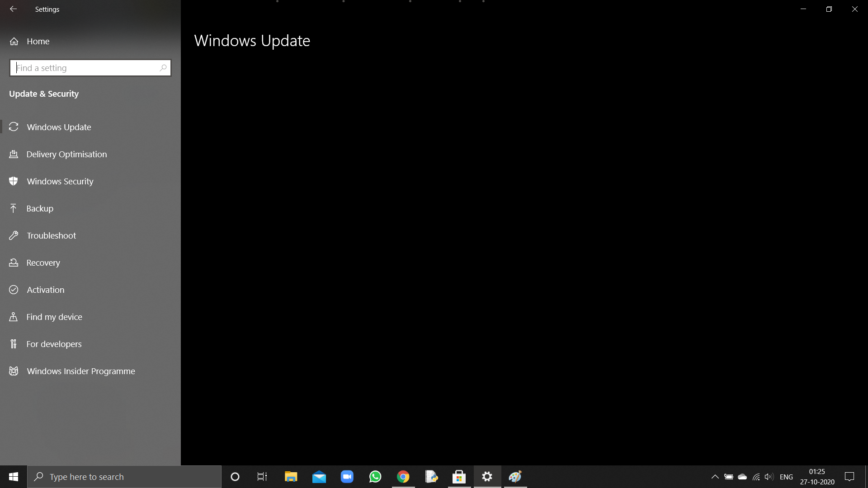Go back using the back arrow
Viewport: 868px width, 488px height.
tap(13, 9)
